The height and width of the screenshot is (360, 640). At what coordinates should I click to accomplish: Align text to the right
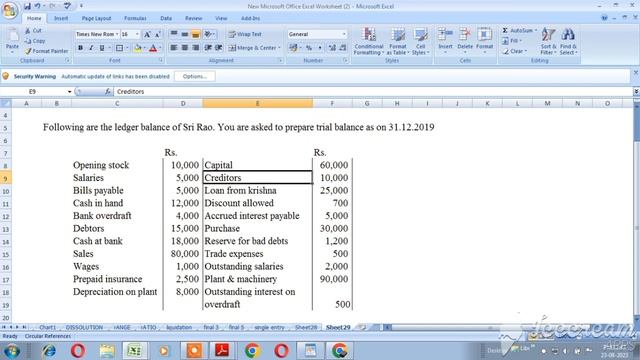196,48
